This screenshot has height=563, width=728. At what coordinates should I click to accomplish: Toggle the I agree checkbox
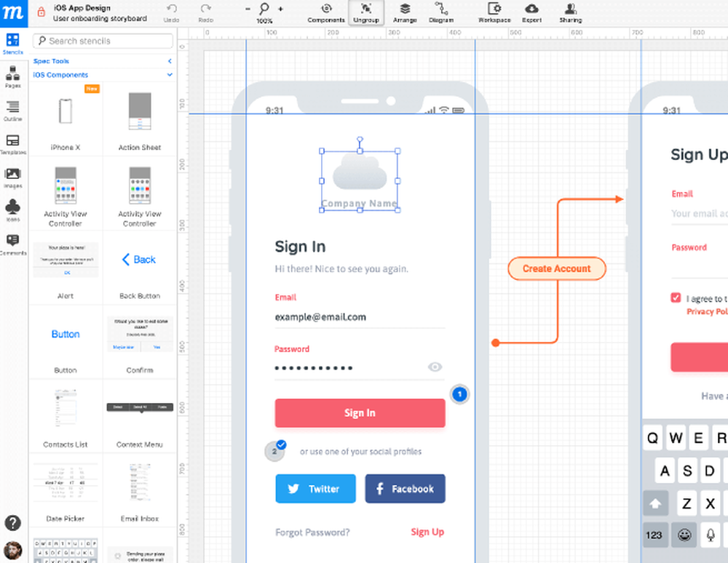click(676, 298)
